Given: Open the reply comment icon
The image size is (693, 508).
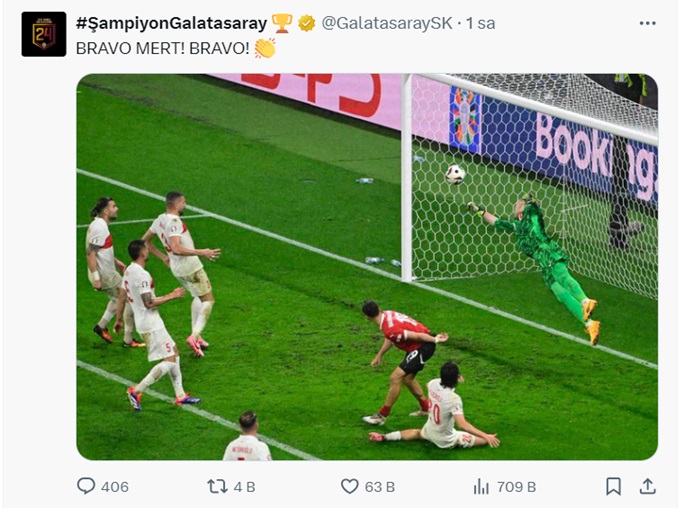Looking at the screenshot, I should [86, 485].
